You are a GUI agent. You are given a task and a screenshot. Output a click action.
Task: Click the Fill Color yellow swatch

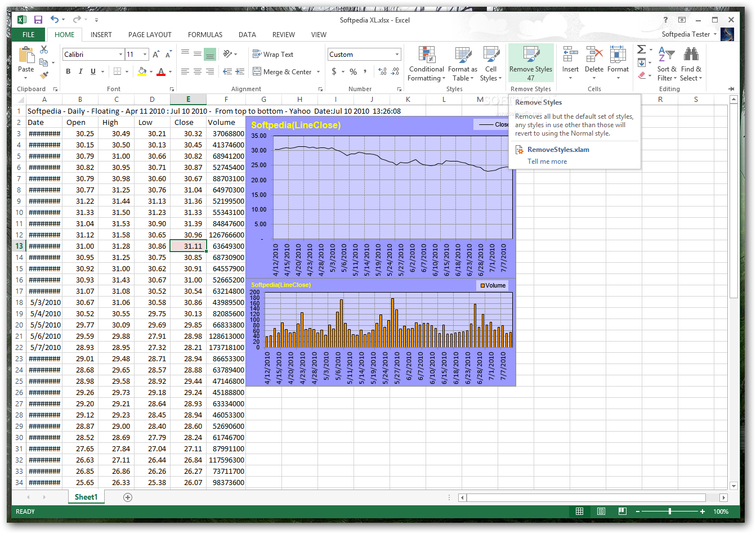pyautogui.click(x=142, y=71)
